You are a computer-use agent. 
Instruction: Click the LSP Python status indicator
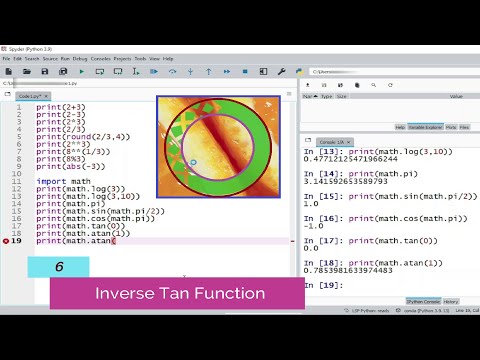click(x=366, y=310)
